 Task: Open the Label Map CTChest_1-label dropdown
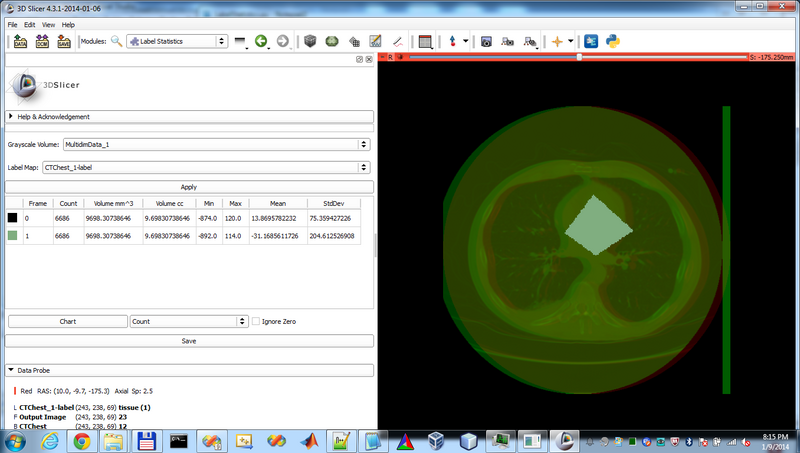[206, 167]
